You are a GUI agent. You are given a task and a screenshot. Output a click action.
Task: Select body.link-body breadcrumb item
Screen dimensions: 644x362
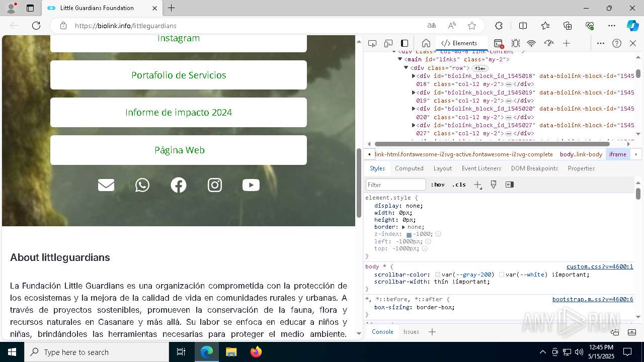click(581, 154)
